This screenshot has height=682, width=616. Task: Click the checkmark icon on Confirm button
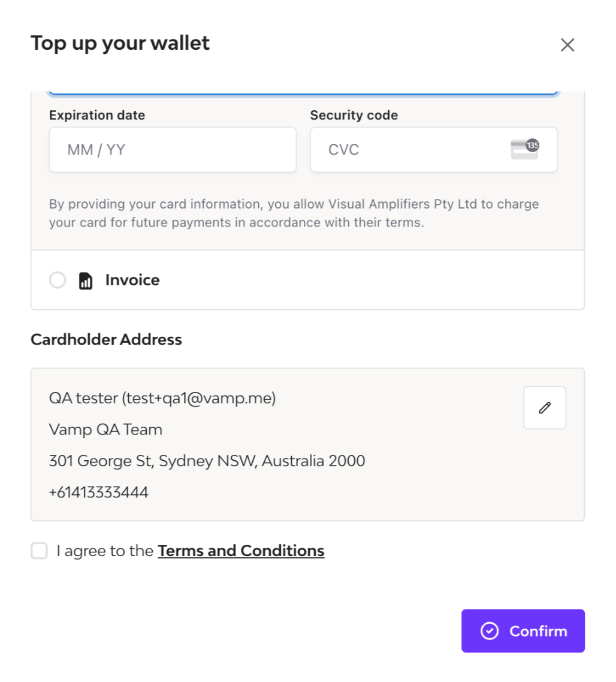(x=490, y=631)
